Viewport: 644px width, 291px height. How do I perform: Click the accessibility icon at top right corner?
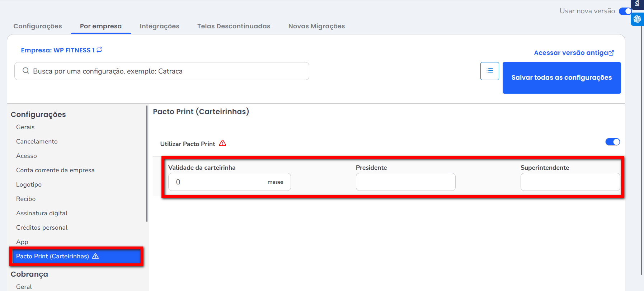point(637,4)
